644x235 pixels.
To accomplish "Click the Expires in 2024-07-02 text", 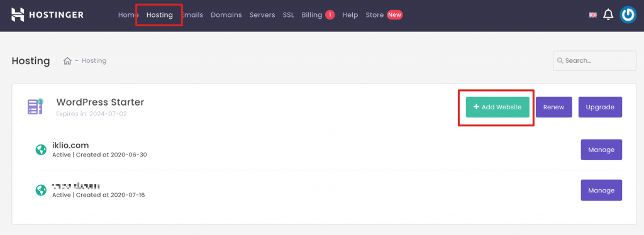I will click(x=92, y=114).
